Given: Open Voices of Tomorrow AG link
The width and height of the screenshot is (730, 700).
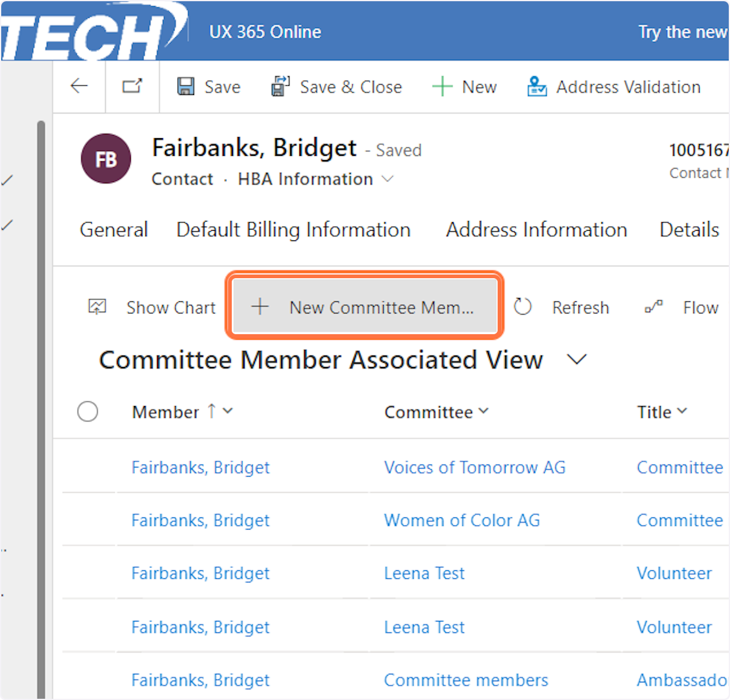Looking at the screenshot, I should [474, 467].
